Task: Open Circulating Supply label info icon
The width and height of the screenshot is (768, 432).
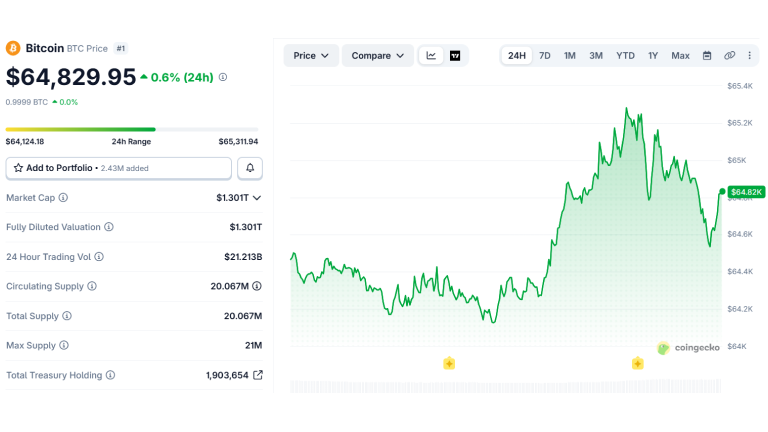Action: tap(92, 286)
